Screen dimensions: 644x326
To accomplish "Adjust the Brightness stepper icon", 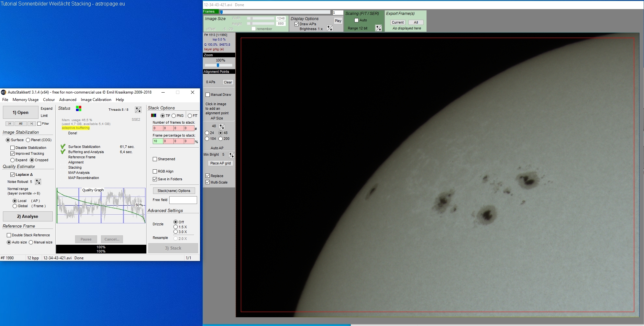I will pos(329,28).
